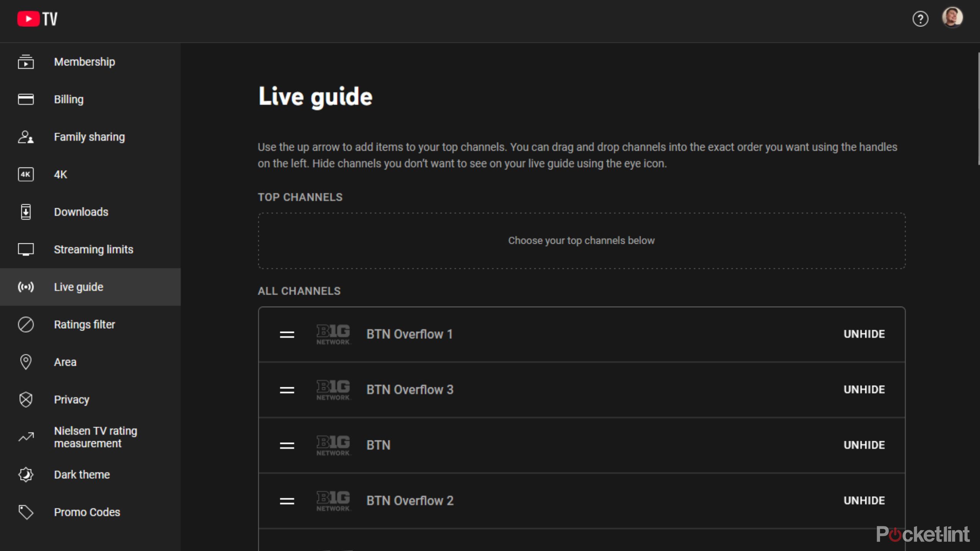Image resolution: width=980 pixels, height=551 pixels.
Task: Click the TOP CHANNELS section label
Action: pyautogui.click(x=300, y=197)
